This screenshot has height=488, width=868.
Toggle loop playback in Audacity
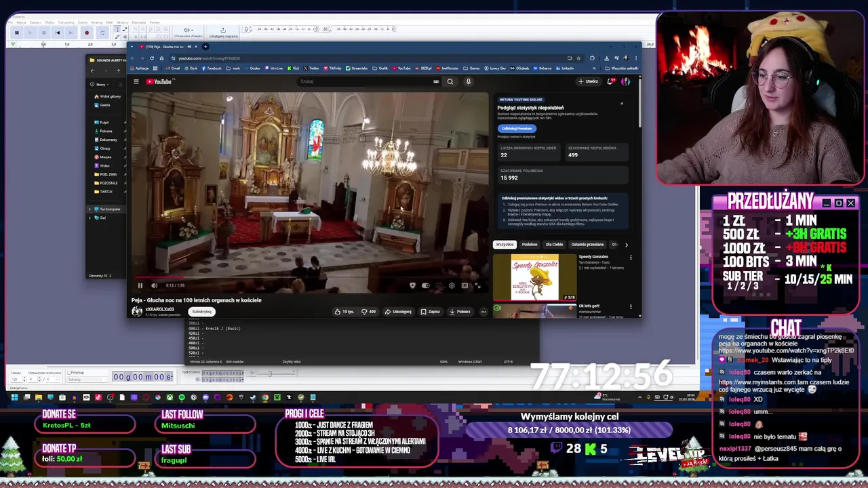102,33
